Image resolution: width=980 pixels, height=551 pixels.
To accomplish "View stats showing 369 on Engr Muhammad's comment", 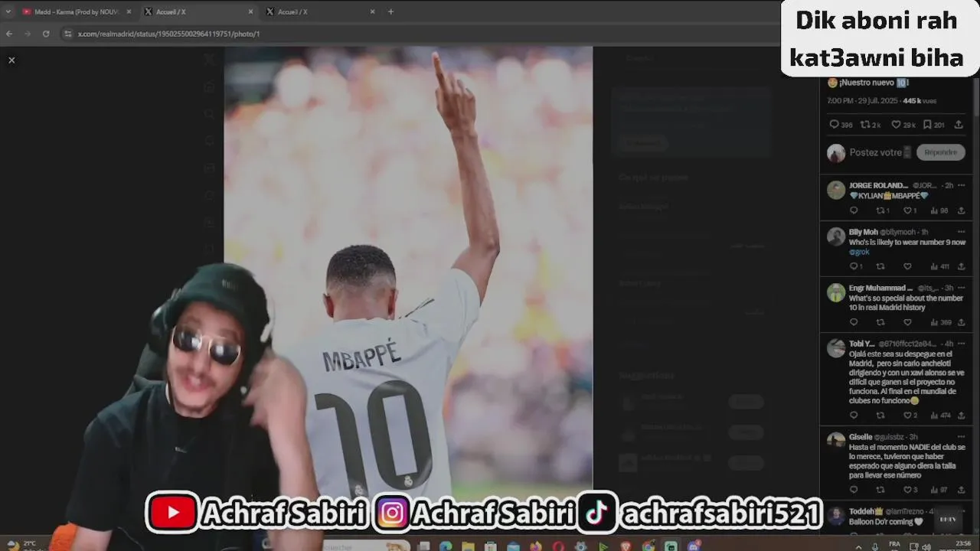I will (x=941, y=322).
